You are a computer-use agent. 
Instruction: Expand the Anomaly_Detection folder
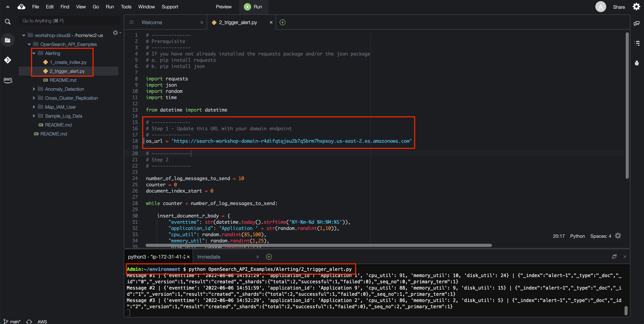coord(34,89)
